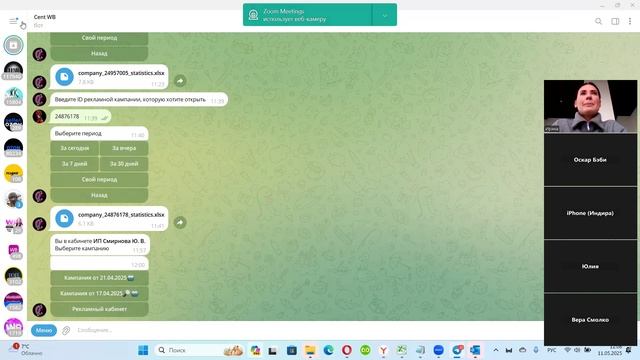Choose "За 30 дней" period button

(124, 164)
